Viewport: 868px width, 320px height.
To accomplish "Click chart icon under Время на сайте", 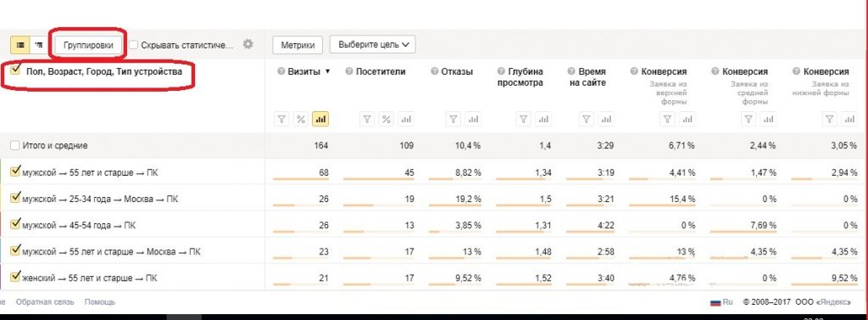I will click(x=606, y=119).
